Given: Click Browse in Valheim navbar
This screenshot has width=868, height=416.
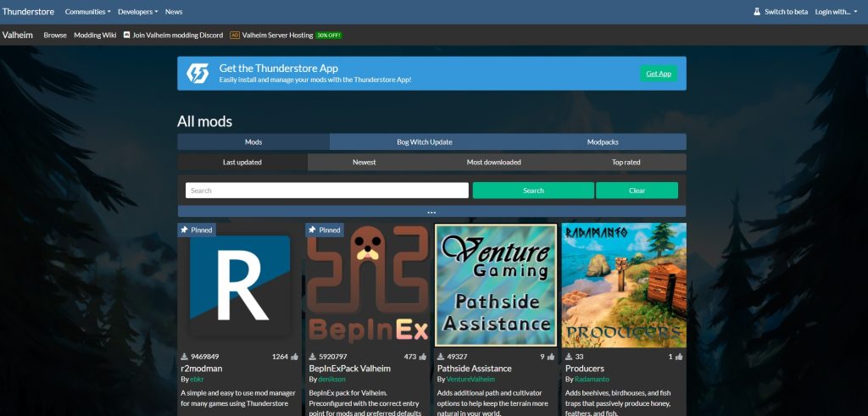Looking at the screenshot, I should click(x=55, y=35).
